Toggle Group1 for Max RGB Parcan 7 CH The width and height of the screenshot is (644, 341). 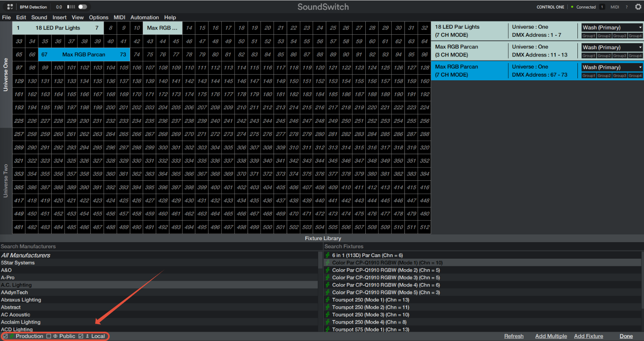point(589,75)
